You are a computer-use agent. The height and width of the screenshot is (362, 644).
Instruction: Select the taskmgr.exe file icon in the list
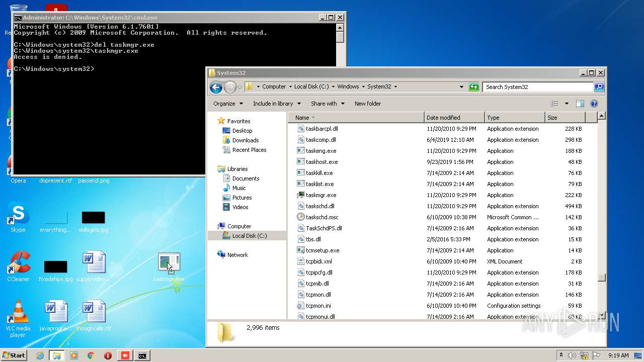click(x=301, y=195)
